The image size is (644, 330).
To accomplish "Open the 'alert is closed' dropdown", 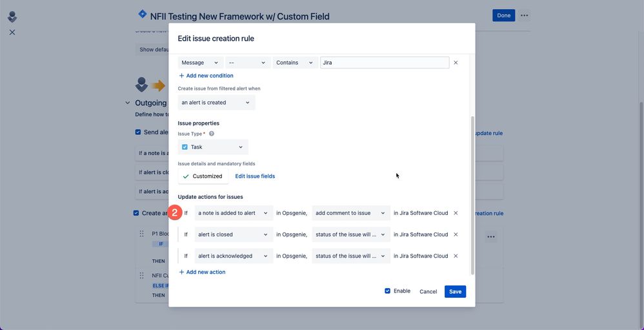I will [234, 234].
